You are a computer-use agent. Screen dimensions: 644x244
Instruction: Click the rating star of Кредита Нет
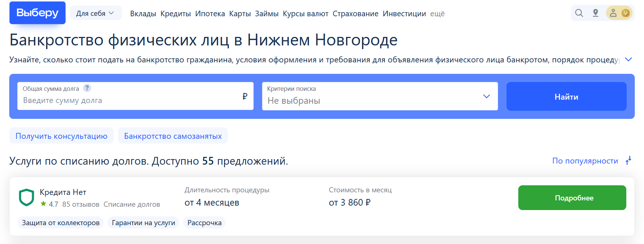(x=43, y=204)
